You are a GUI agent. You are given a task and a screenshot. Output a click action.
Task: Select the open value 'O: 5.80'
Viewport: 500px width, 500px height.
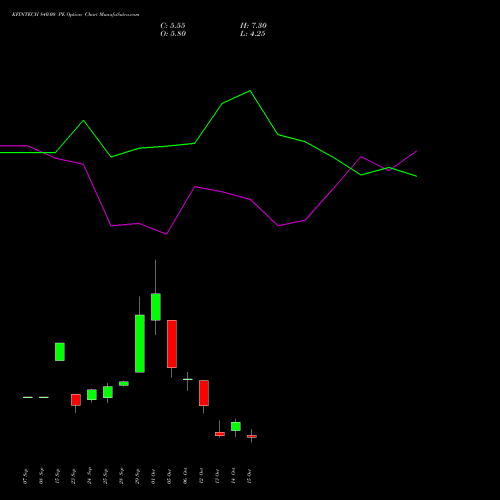tap(173, 34)
